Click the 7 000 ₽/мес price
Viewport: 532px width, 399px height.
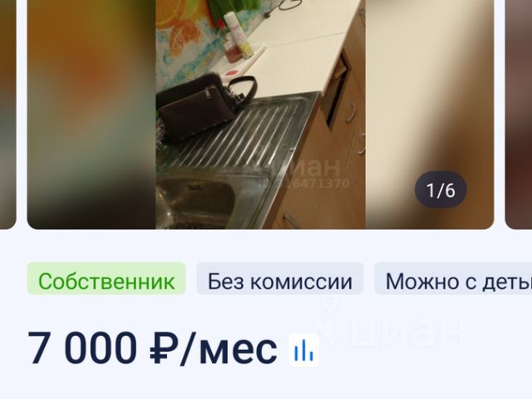(152, 348)
